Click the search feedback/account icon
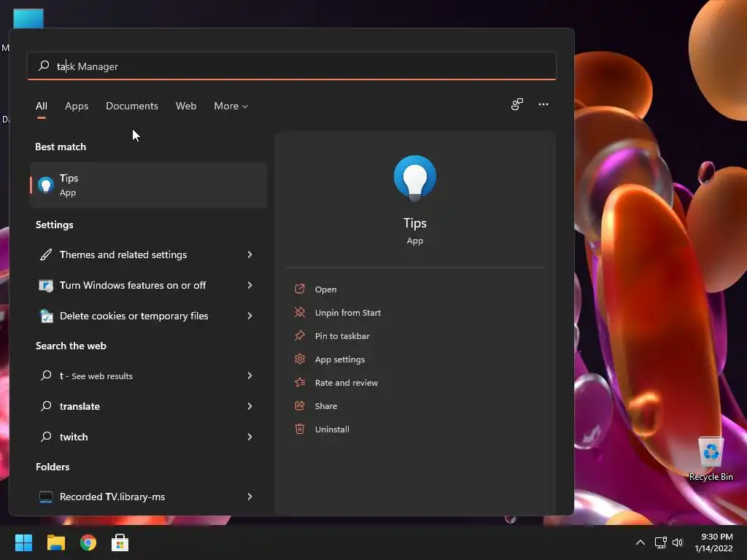The width and height of the screenshot is (747, 560). click(x=517, y=104)
